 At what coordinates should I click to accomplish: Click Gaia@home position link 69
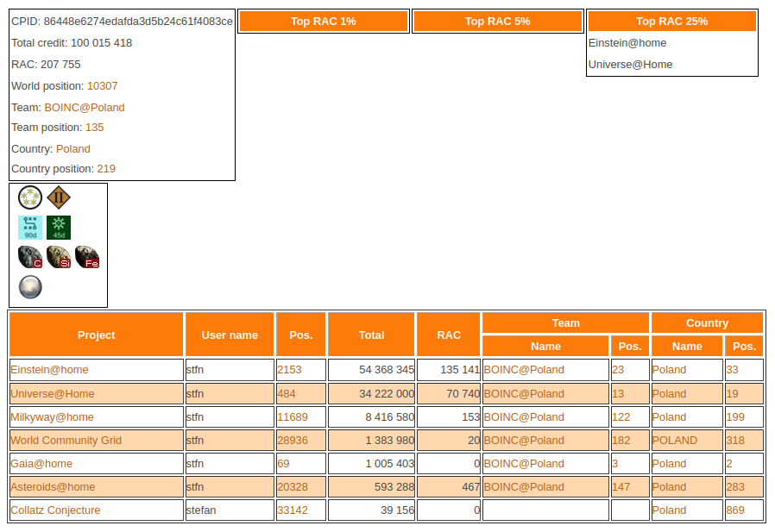(x=283, y=463)
